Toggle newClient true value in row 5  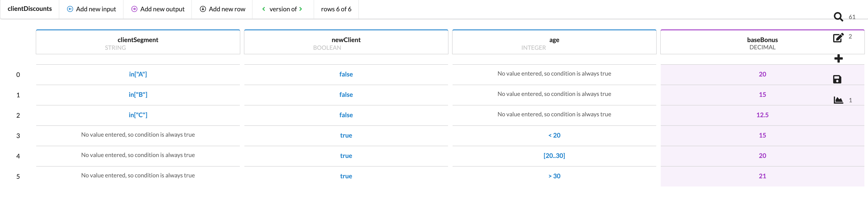346,176
